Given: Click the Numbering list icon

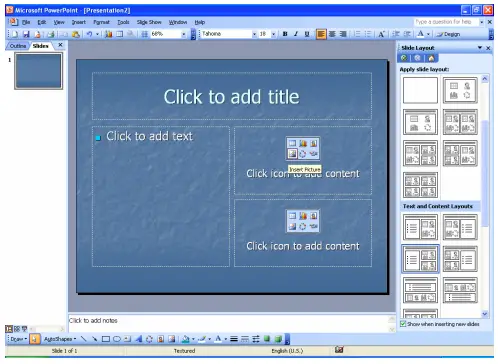Looking at the screenshot, I should (357, 34).
